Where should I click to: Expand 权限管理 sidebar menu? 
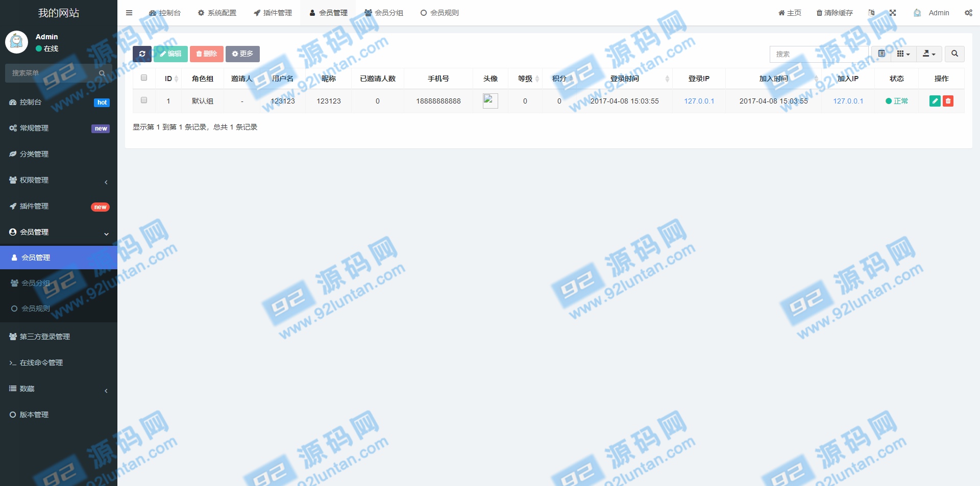(59, 180)
